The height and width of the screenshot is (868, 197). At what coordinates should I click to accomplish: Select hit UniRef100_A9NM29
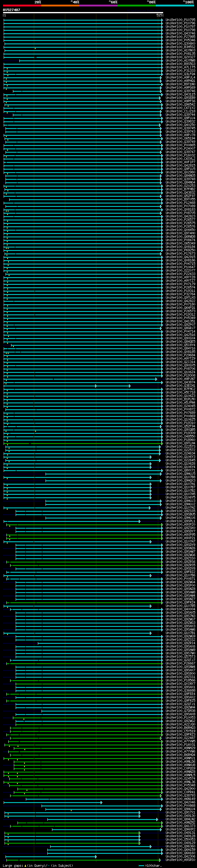tap(180, 748)
